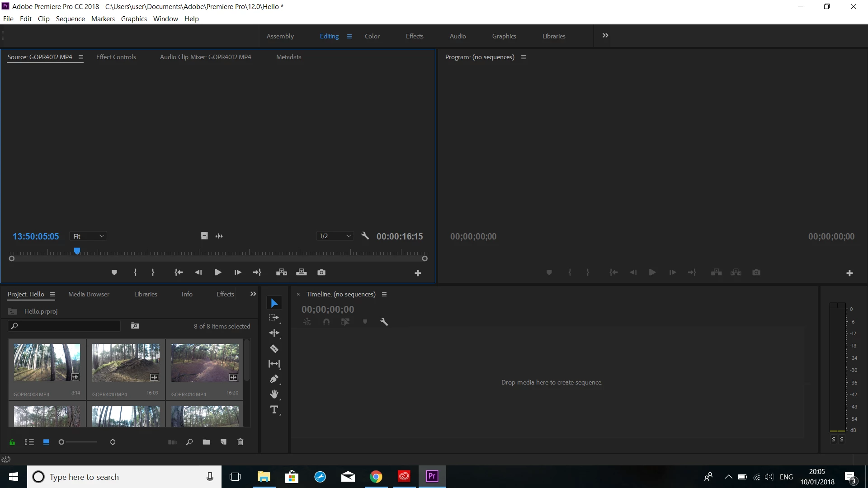868x488 pixels.
Task: Select the GOPR4010.MP4 clip thumbnail
Action: tap(126, 363)
